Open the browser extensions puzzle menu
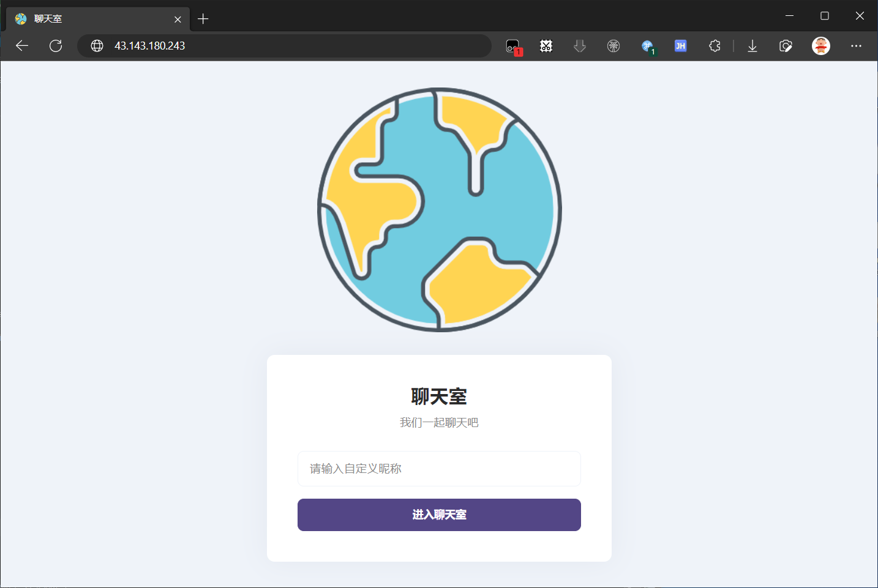Image resolution: width=878 pixels, height=588 pixels. (x=715, y=45)
